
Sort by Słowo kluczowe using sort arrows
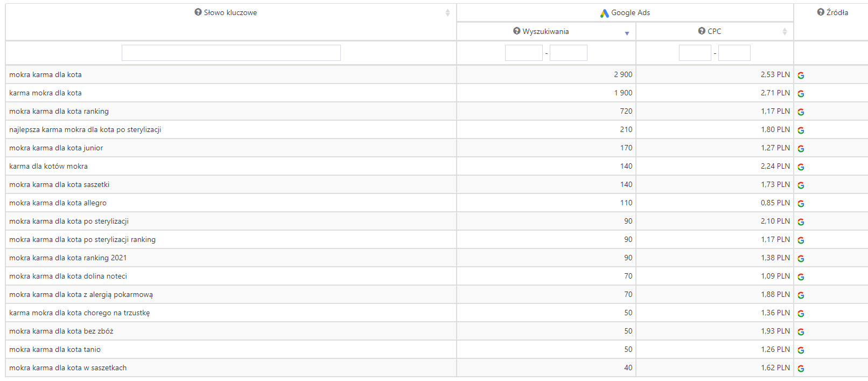[x=447, y=12]
